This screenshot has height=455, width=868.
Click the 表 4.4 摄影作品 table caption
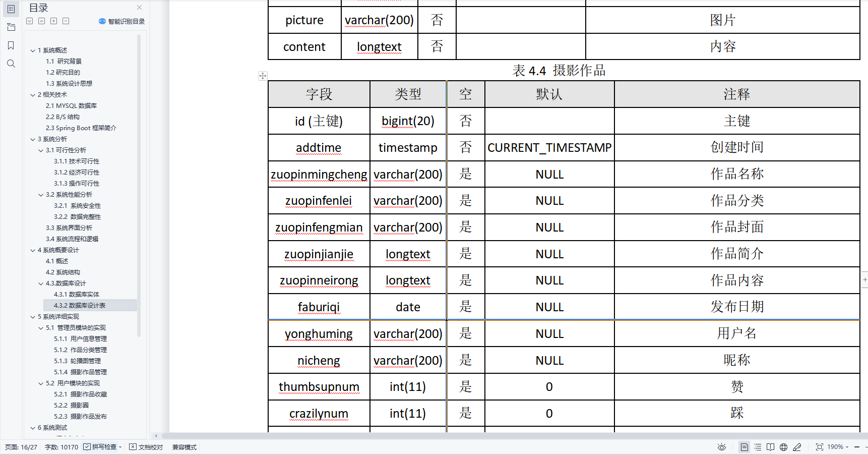coord(559,71)
